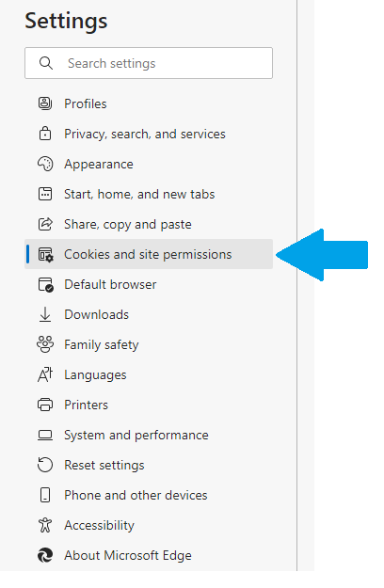384x588 pixels.
Task: Open Cookies and site permissions
Action: pyautogui.click(x=149, y=254)
